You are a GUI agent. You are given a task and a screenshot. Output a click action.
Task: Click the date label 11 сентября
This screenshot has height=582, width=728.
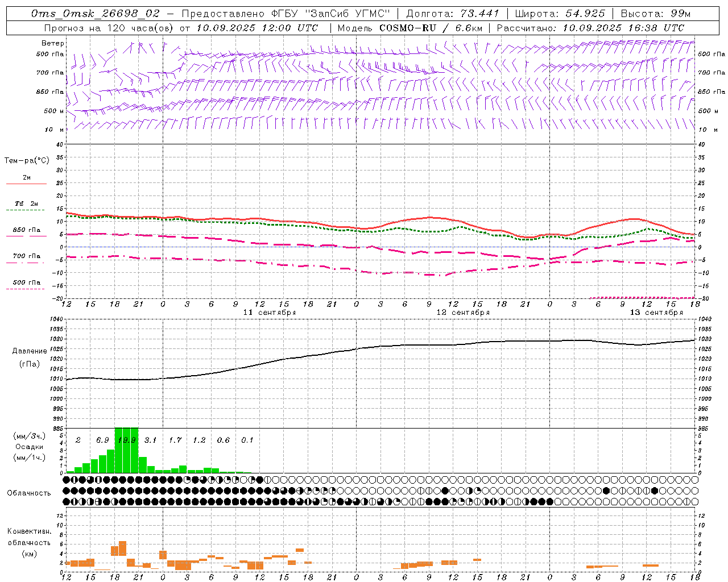click(x=270, y=313)
